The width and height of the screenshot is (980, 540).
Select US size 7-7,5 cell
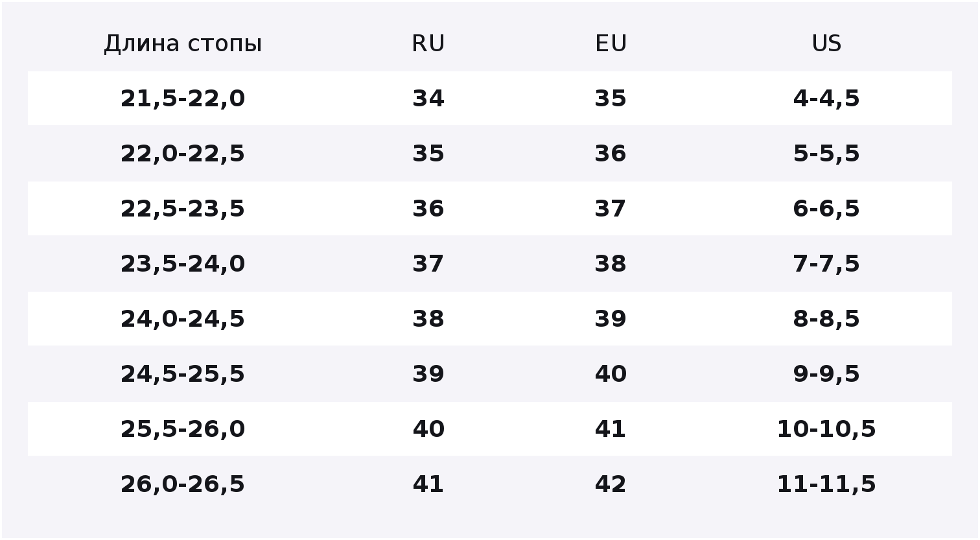tap(826, 264)
